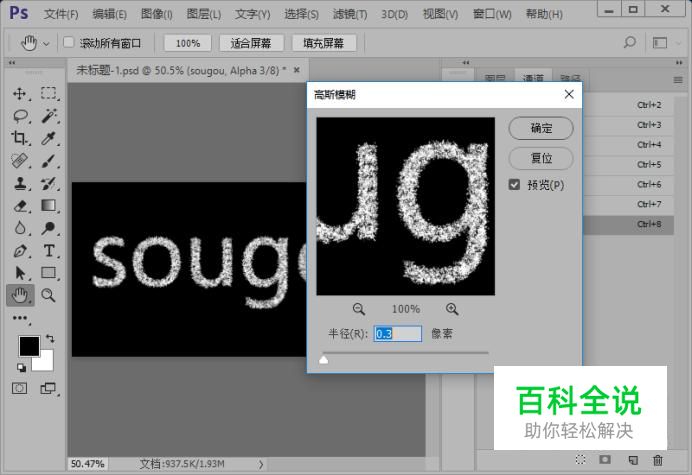Zoom out the Gaussian Blur preview

(x=359, y=309)
